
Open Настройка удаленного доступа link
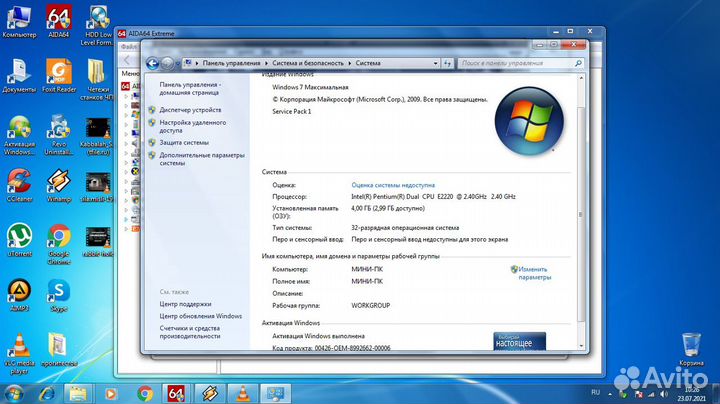click(192, 127)
